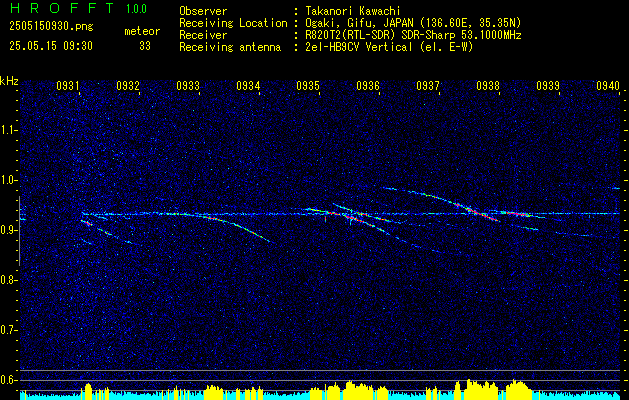Click the Receiving Location label
Image resolution: width=629 pixels, height=400 pixels.
233,23
